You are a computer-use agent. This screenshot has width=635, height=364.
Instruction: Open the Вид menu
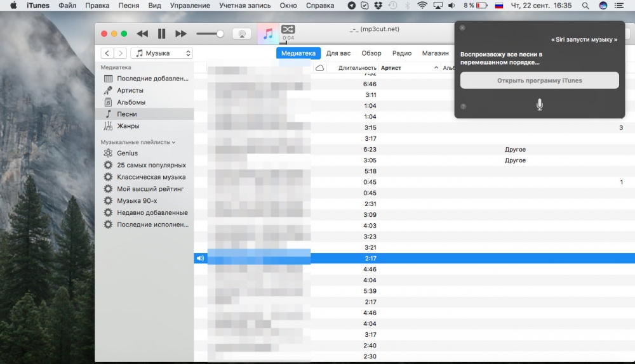point(155,5)
